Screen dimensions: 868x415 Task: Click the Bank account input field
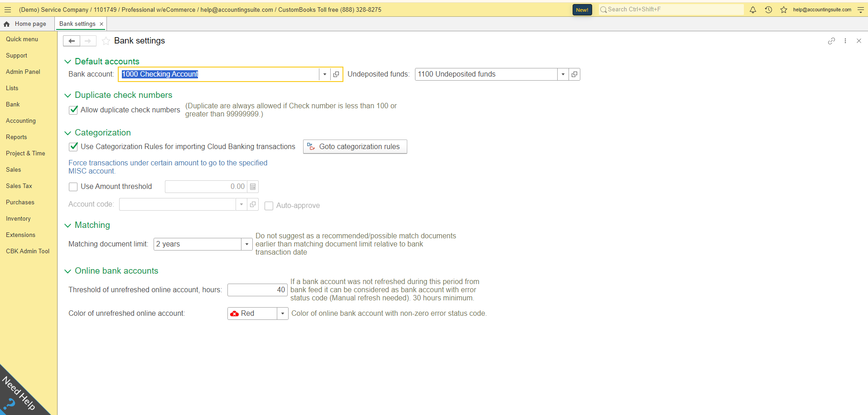[x=219, y=74]
